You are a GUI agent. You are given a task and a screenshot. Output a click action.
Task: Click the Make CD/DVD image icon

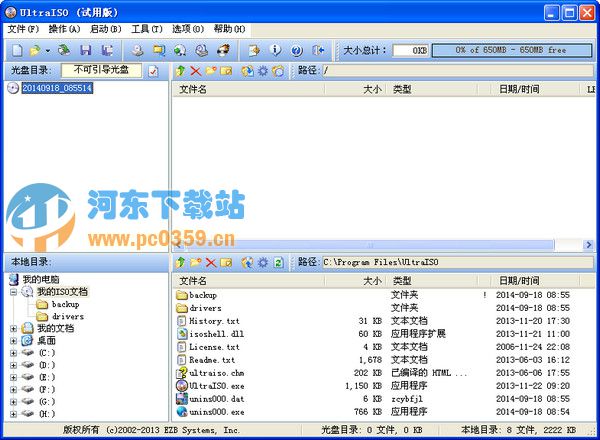point(137,50)
